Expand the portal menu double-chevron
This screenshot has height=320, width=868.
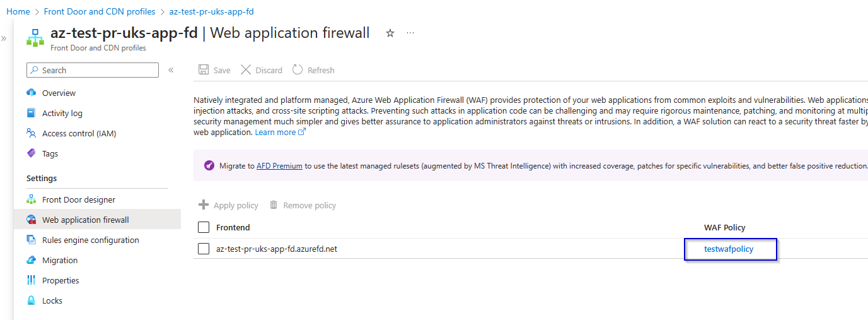(x=4, y=39)
